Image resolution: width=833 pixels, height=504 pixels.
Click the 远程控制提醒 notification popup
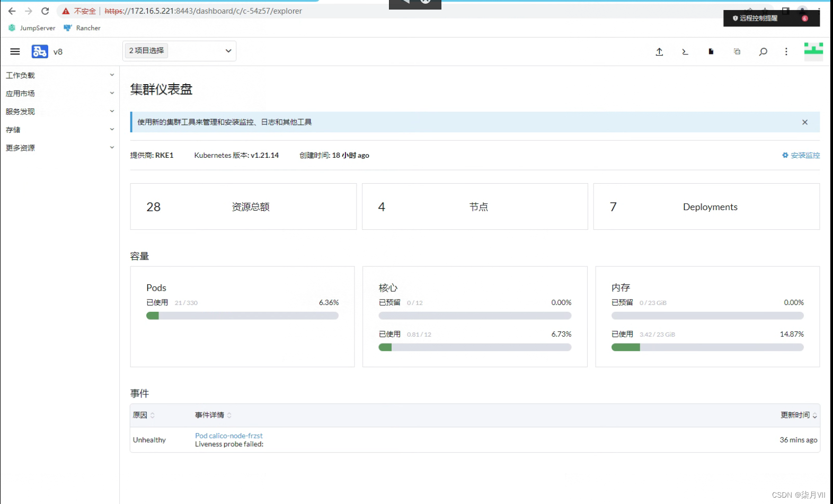click(772, 18)
